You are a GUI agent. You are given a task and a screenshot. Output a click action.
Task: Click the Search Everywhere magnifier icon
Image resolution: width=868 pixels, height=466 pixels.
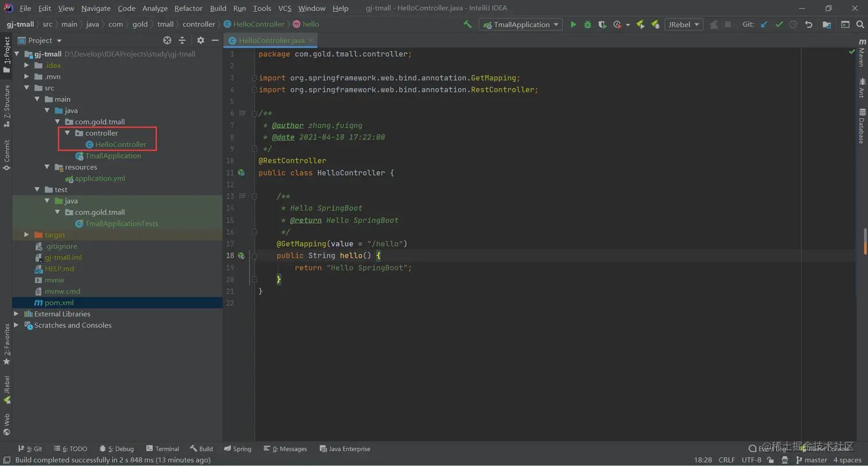click(x=860, y=25)
